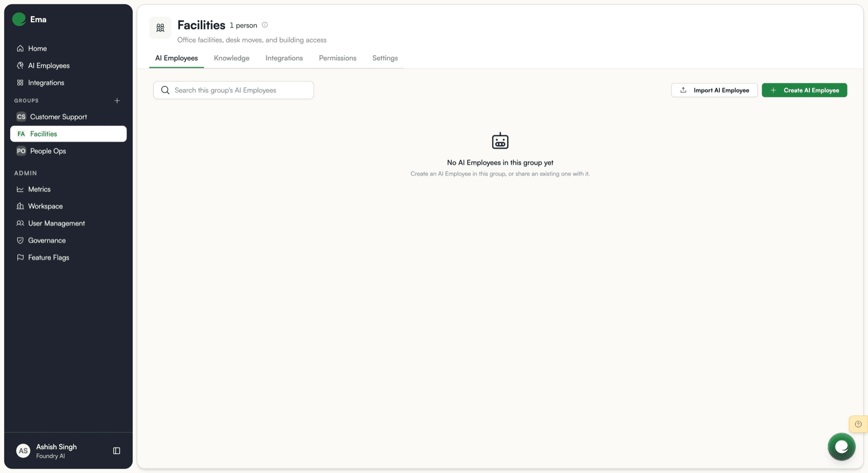Open Integrations in the sidebar
This screenshot has width=868, height=473.
pos(68,83)
